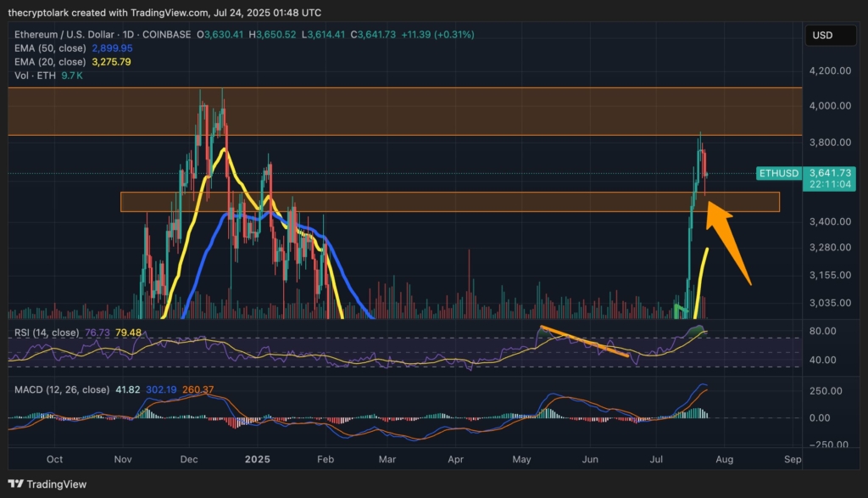Click the close value C3,641.73 in legend

pyautogui.click(x=373, y=34)
